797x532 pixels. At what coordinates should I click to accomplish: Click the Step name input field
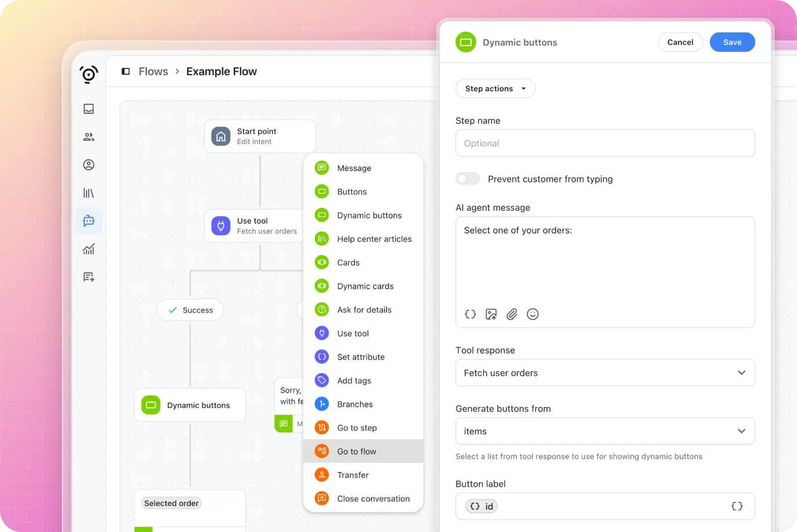[x=605, y=143]
